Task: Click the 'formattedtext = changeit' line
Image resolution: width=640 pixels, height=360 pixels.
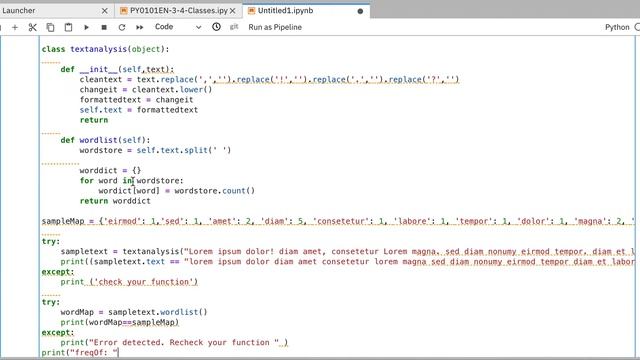Action: (x=136, y=100)
